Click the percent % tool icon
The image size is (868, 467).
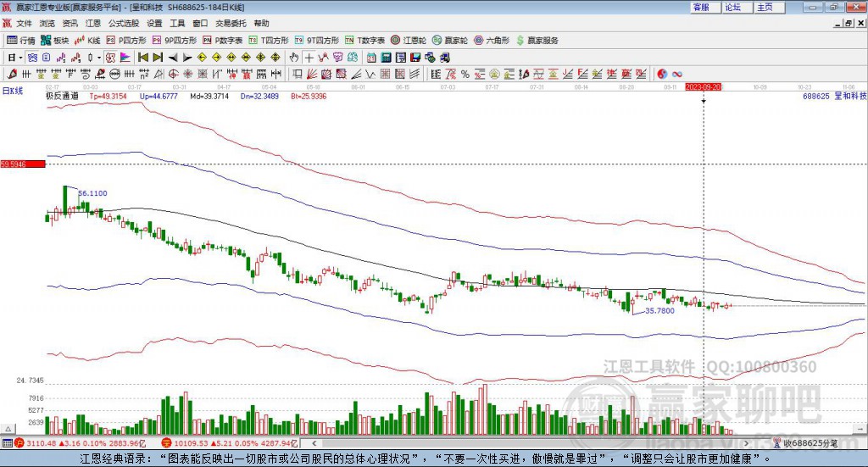(x=465, y=74)
